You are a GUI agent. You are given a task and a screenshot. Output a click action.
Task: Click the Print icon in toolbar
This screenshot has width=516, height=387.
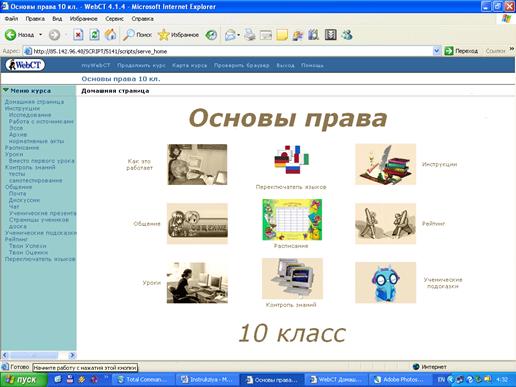(x=250, y=35)
